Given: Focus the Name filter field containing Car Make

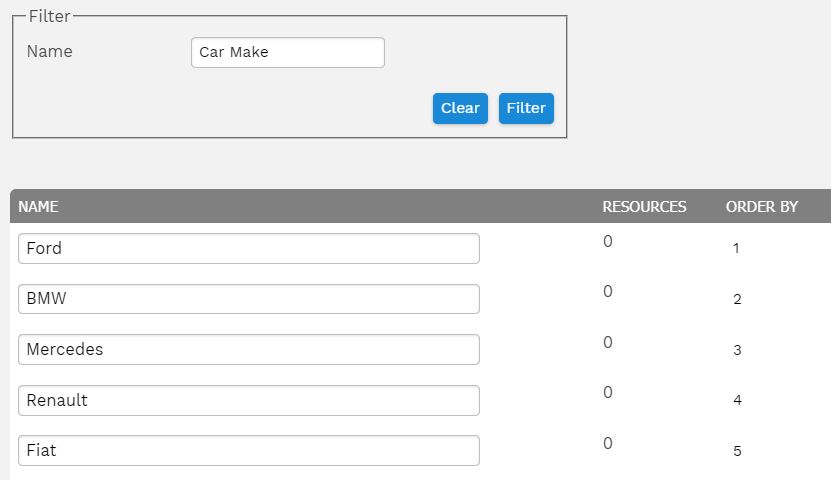Looking at the screenshot, I should pos(288,52).
